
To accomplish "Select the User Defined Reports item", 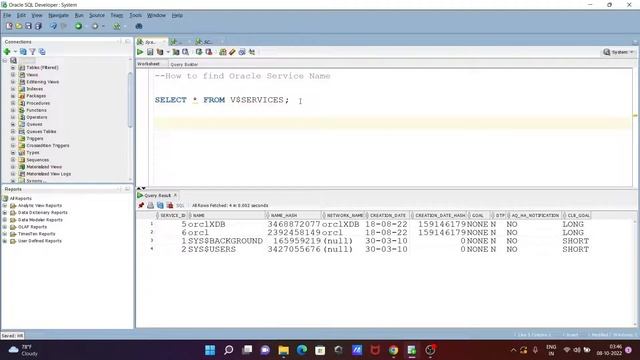I will point(40,241).
